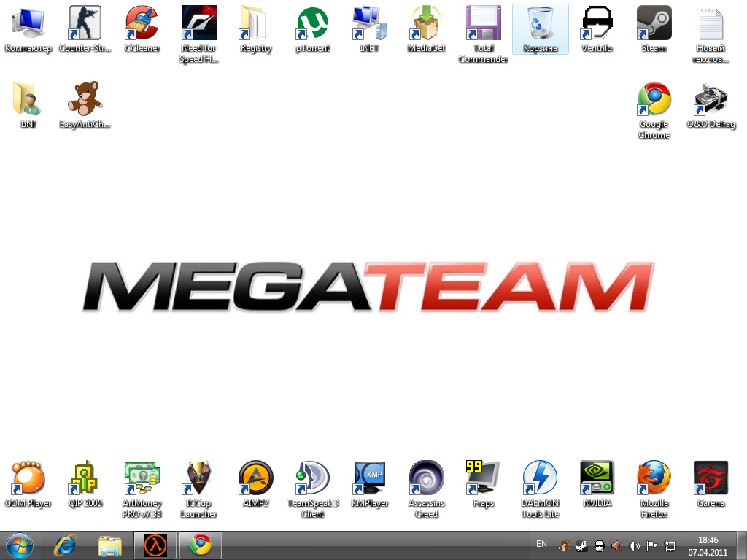This screenshot has height=560, width=747.
Task: Open the INET network shortcut
Action: click(x=369, y=29)
